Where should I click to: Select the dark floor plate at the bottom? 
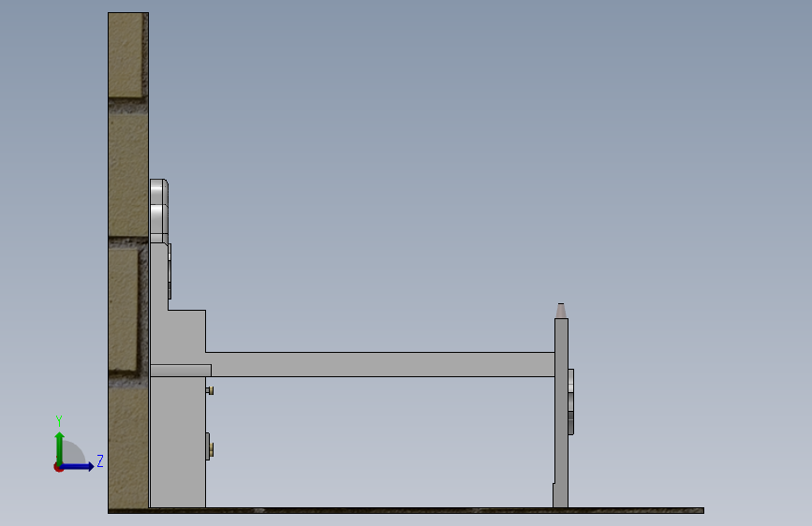(x=406, y=510)
